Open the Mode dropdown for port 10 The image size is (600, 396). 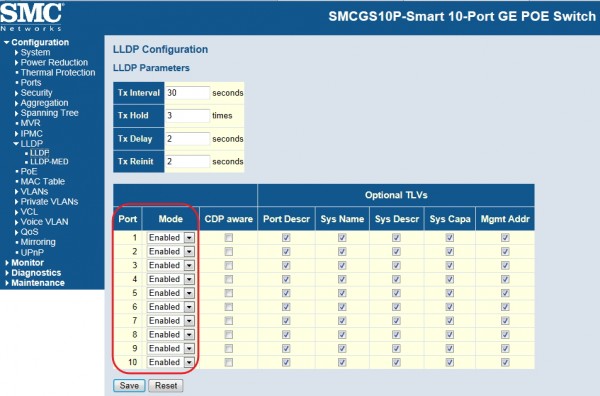pyautogui.click(x=171, y=362)
